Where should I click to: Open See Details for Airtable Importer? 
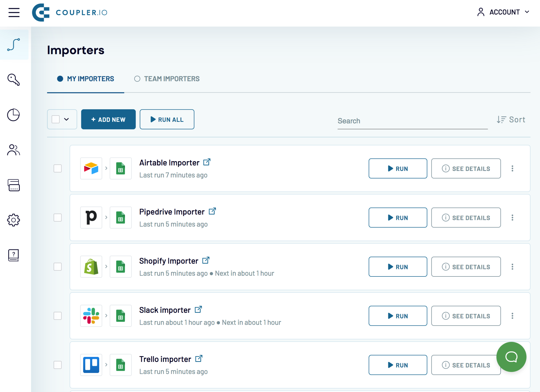point(466,168)
